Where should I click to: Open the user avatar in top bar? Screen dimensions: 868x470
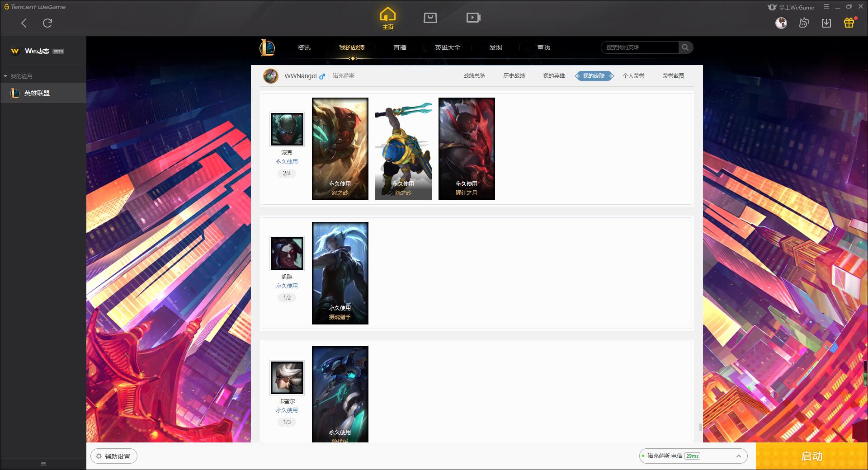781,23
